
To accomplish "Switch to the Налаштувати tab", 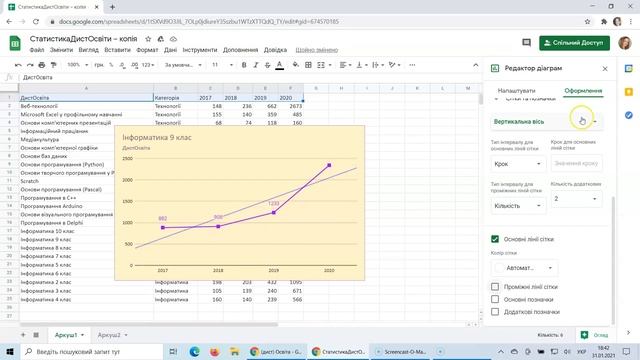I will click(x=516, y=91).
